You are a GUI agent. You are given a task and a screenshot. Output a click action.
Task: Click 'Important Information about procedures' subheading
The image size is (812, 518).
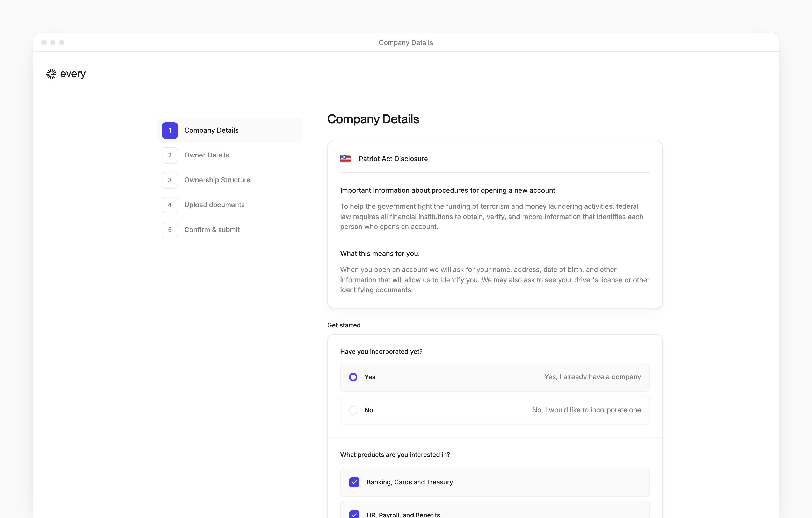(x=447, y=191)
